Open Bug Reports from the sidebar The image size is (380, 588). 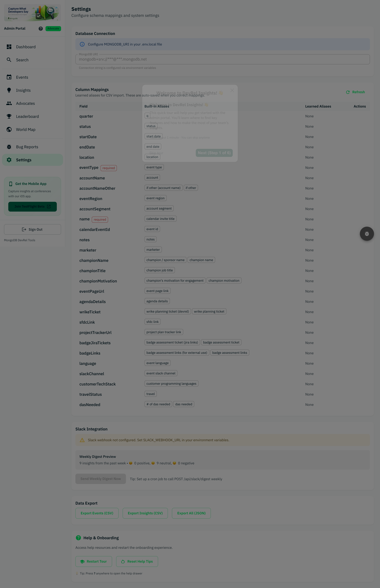point(27,146)
